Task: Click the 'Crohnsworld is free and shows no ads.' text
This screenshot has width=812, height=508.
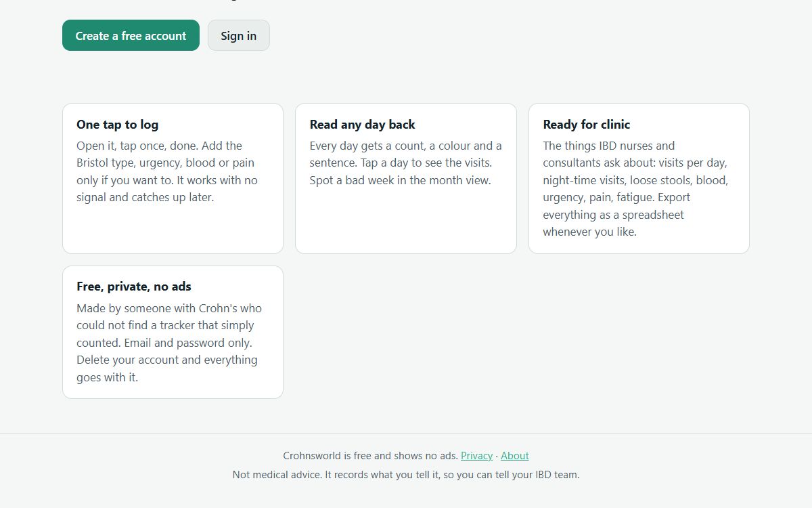Action: click(370, 456)
